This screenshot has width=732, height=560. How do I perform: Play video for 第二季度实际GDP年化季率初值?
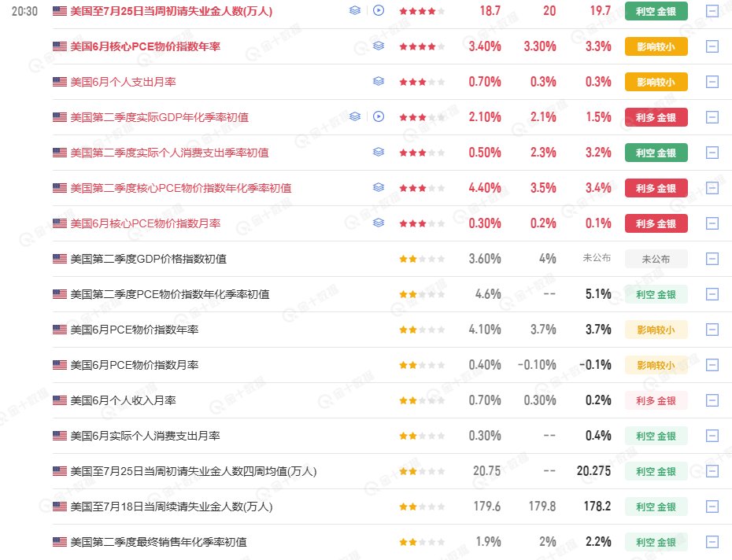tap(379, 116)
